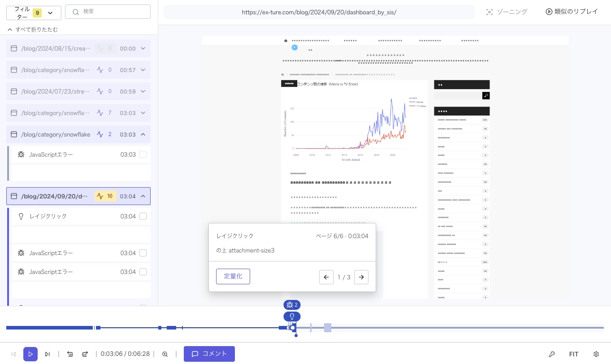
Task: Expand the page row at 00:57
Action: [x=143, y=70]
